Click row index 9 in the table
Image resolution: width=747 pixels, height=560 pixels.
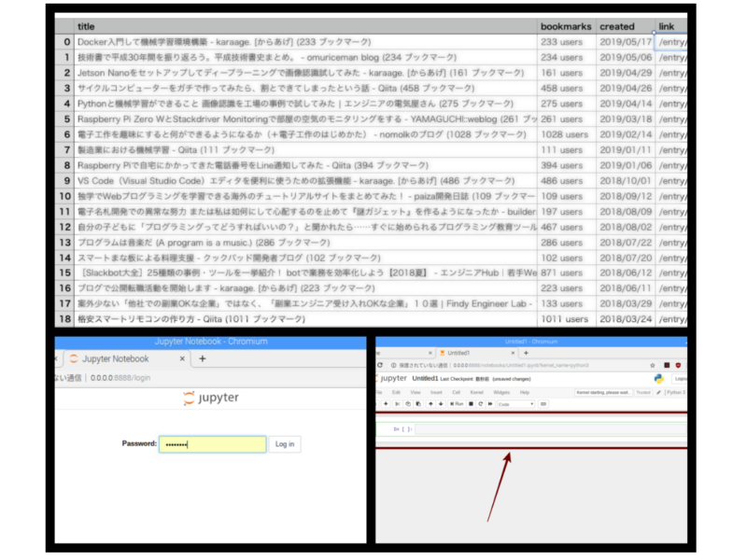pos(66,181)
